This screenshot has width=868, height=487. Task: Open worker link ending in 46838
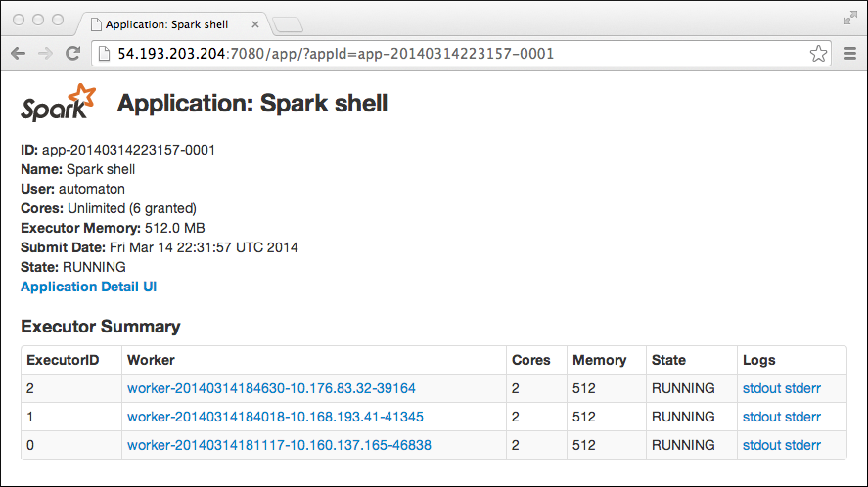coord(279,445)
